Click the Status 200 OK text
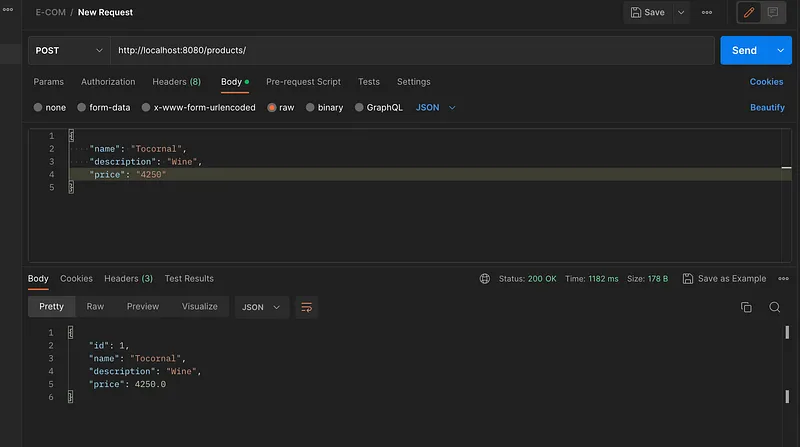Screen dimensions: 800x447 tap(527, 279)
